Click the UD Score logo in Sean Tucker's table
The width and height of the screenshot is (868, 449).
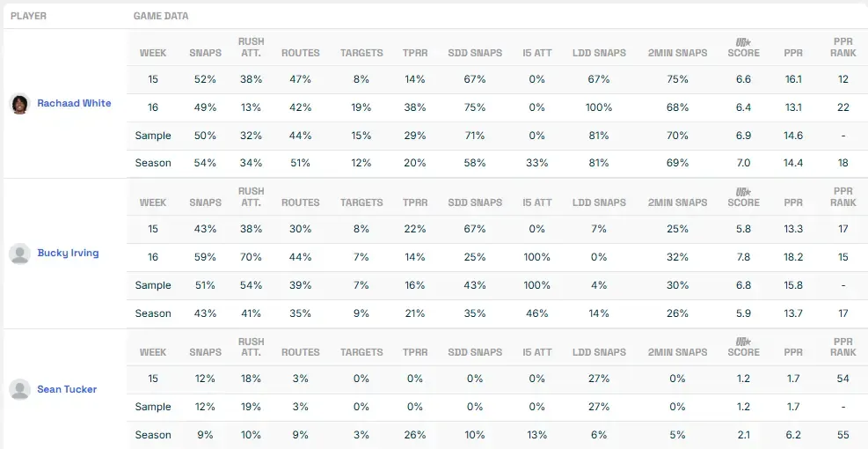point(743,342)
